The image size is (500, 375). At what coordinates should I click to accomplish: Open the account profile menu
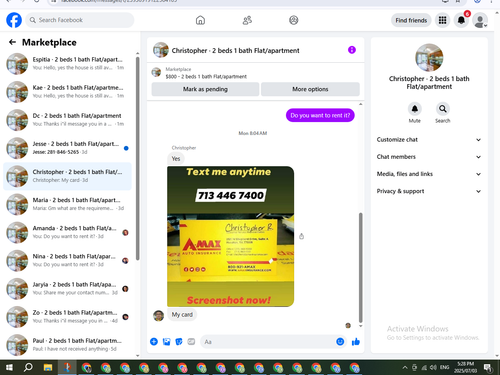click(480, 20)
